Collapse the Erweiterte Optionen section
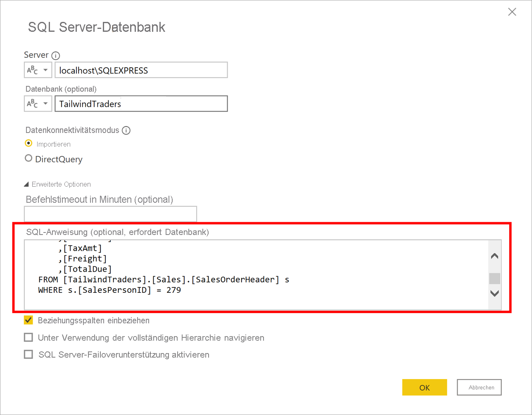The height and width of the screenshot is (415, 532). coord(27,185)
